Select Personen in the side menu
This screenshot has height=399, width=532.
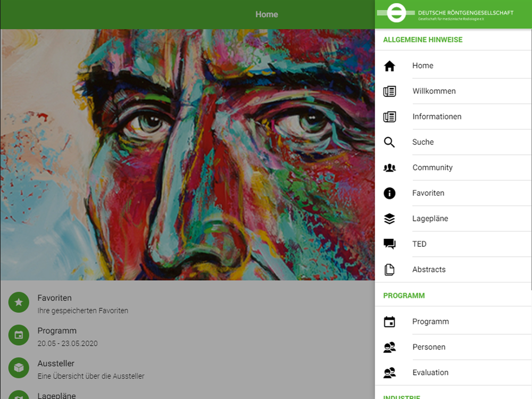click(x=453, y=347)
